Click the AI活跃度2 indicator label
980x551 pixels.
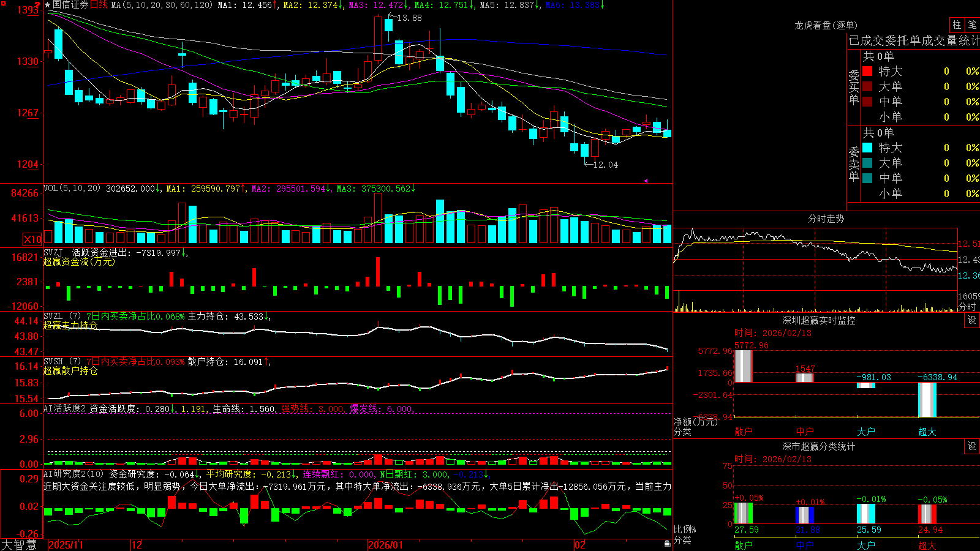[x=65, y=408]
